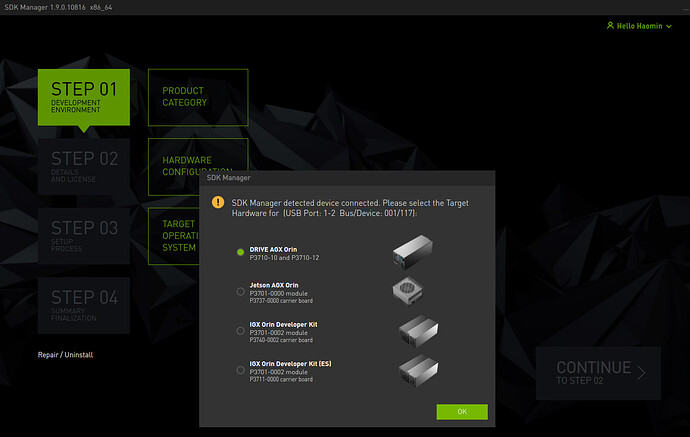Click 'P3740-0002 carrier board' text
Viewport: 690px width, 437px height.
(x=281, y=340)
